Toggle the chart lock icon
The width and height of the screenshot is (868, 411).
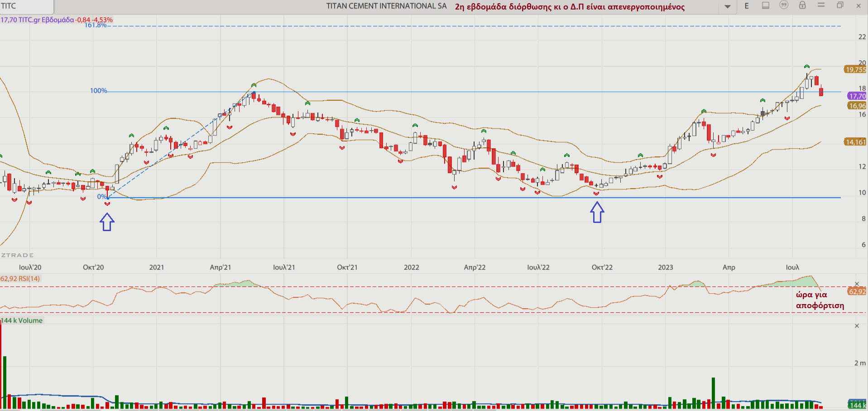802,5
